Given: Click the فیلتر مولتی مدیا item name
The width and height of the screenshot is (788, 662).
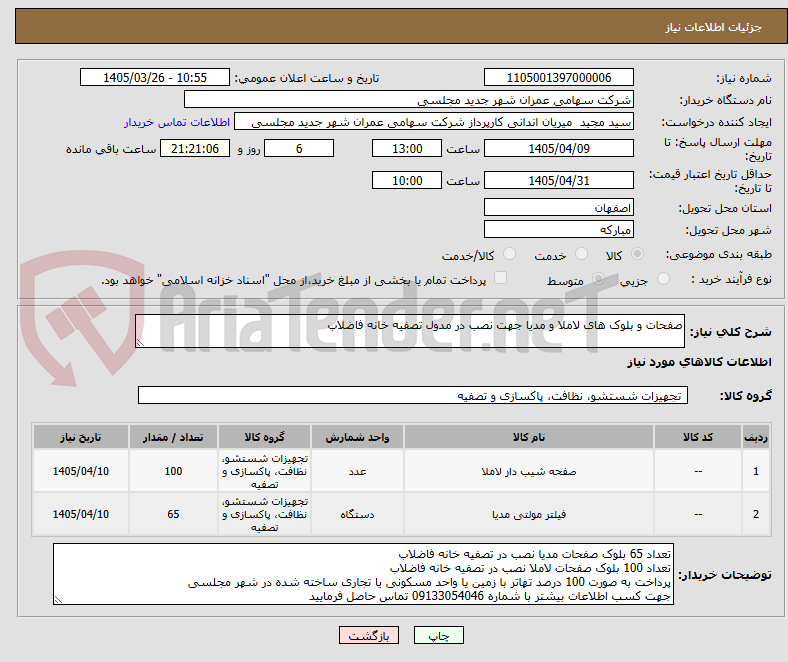Looking at the screenshot, I should (529, 514).
